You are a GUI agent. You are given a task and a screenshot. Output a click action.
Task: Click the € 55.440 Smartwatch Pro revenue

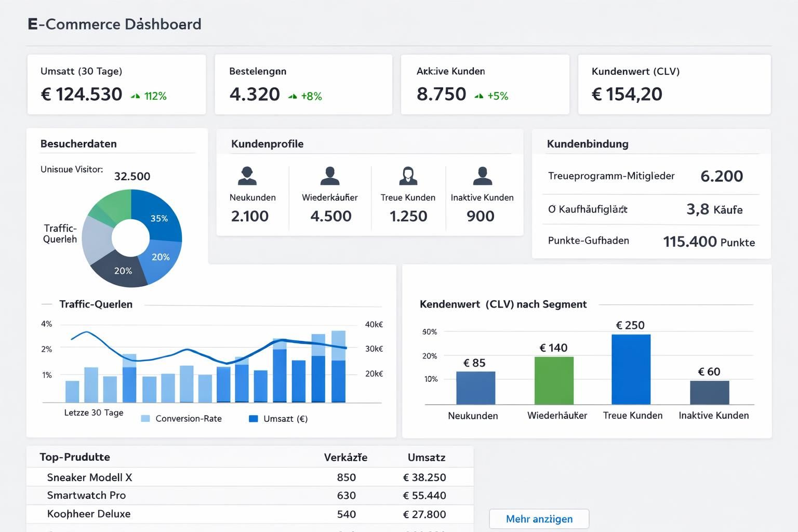[424, 496]
